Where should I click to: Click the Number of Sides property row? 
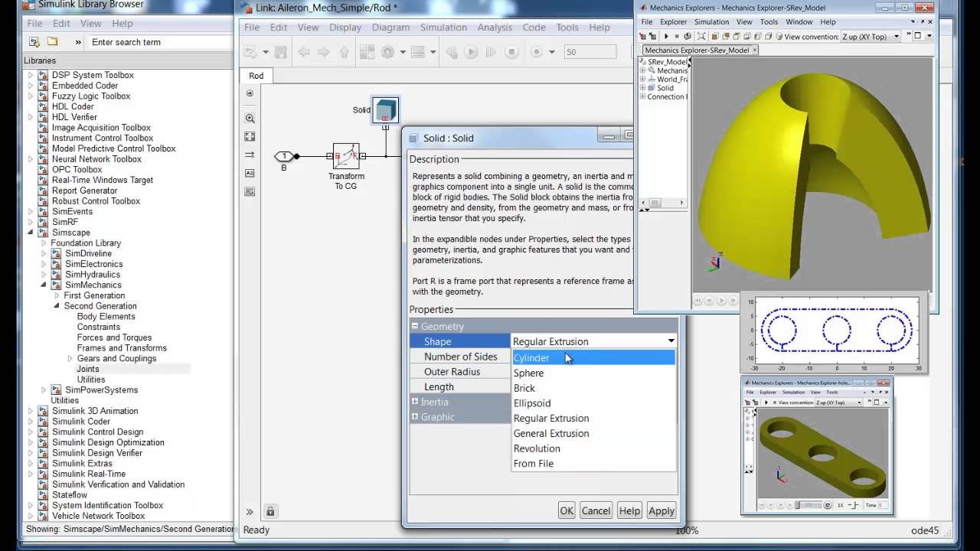tap(461, 357)
